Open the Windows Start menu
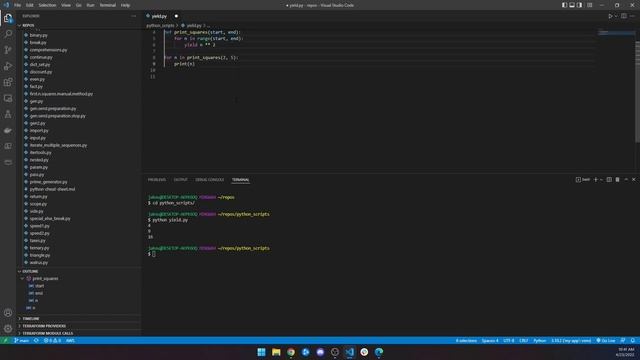 point(261,352)
